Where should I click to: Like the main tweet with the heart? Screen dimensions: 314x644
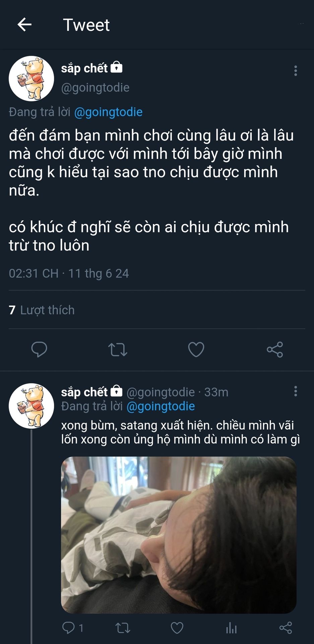196,350
